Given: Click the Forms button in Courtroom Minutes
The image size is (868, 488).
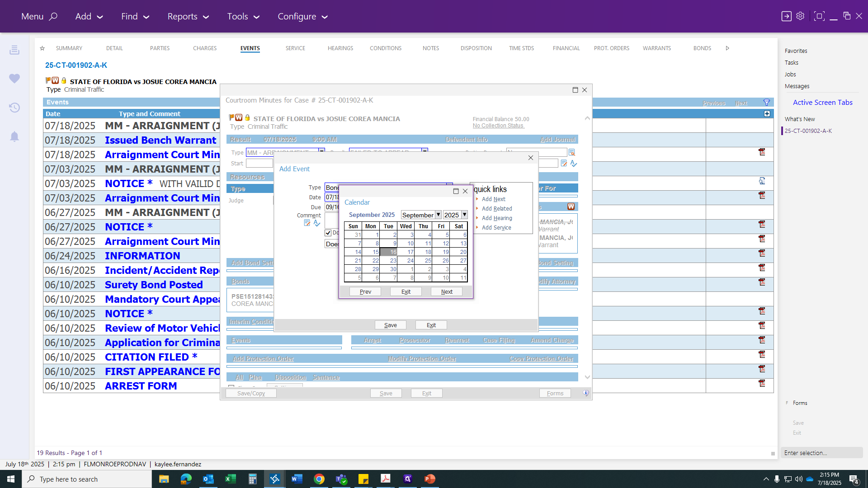Looking at the screenshot, I should tap(555, 394).
